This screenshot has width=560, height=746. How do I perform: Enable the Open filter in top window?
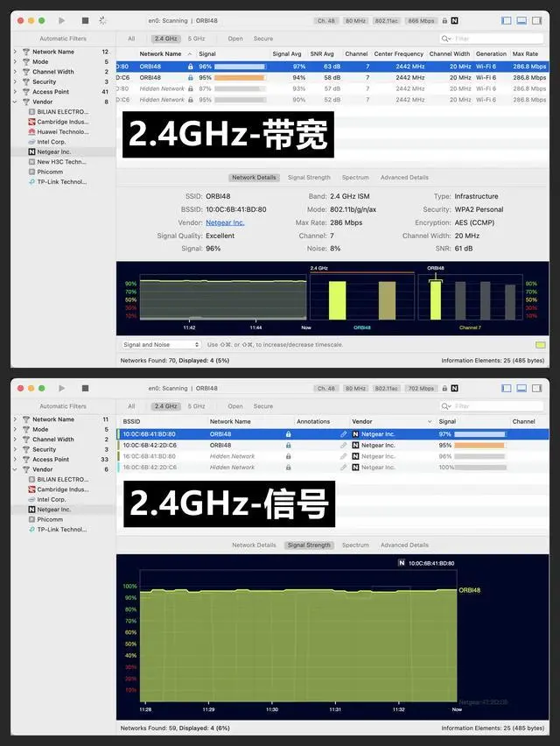(x=235, y=39)
